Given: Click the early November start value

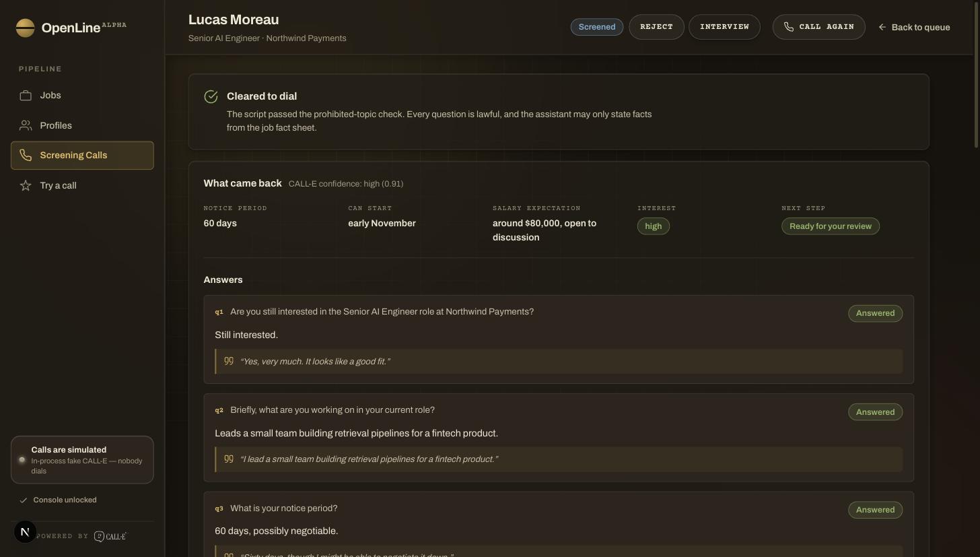Looking at the screenshot, I should click(382, 223).
